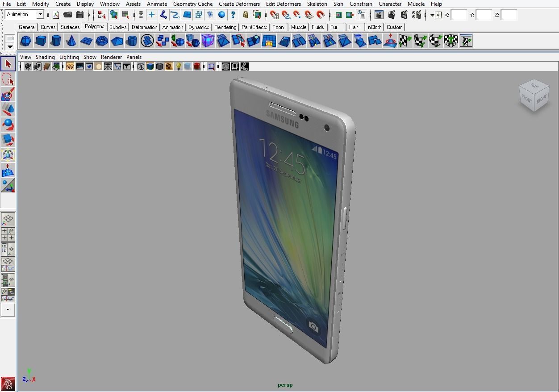Choose the Lasso select tool

(x=8, y=79)
